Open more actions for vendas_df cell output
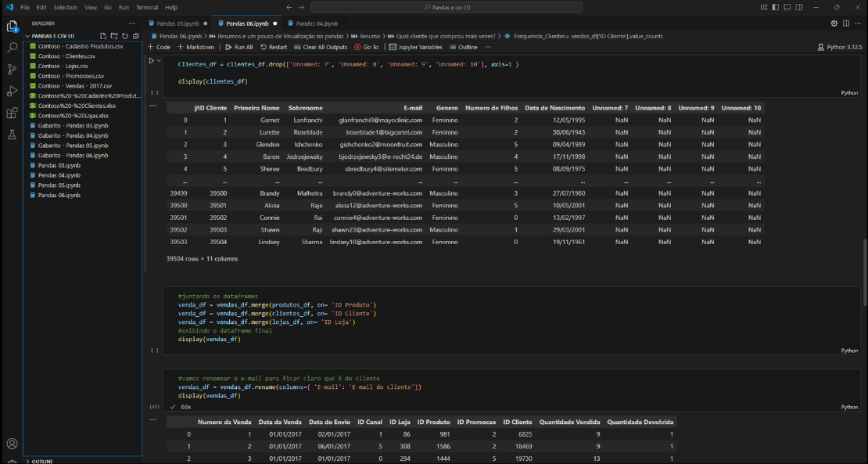This screenshot has width=868, height=464. pyautogui.click(x=152, y=419)
